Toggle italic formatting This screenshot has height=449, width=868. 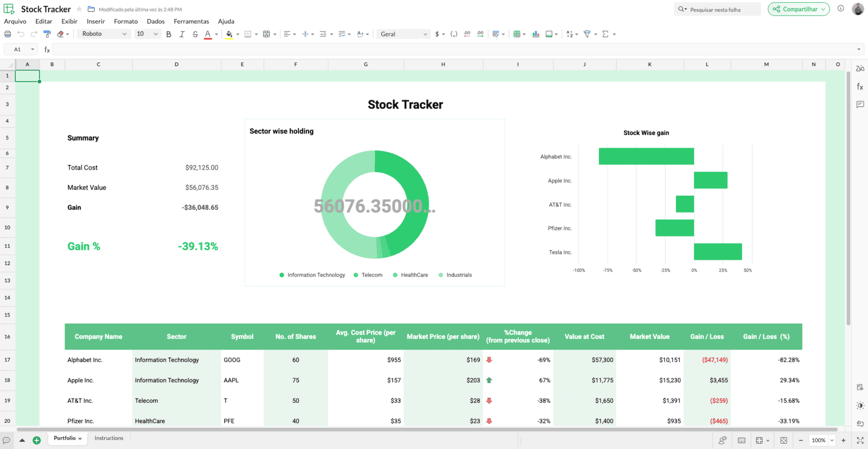[x=182, y=34]
